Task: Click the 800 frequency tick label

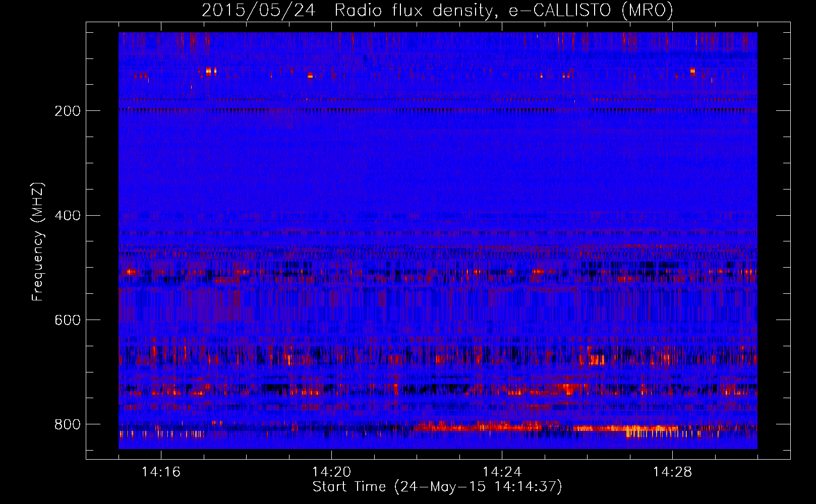Action: coord(68,425)
